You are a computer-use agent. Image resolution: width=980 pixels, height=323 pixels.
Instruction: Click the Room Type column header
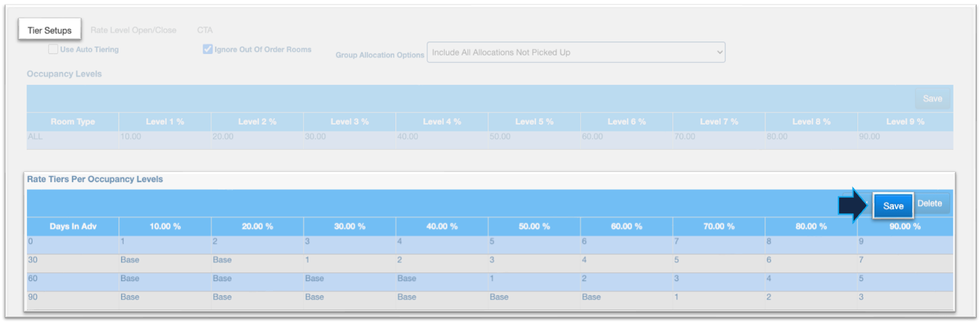click(x=72, y=122)
